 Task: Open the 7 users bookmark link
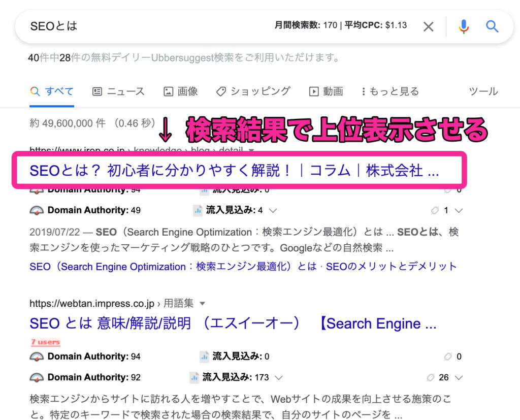(45, 342)
